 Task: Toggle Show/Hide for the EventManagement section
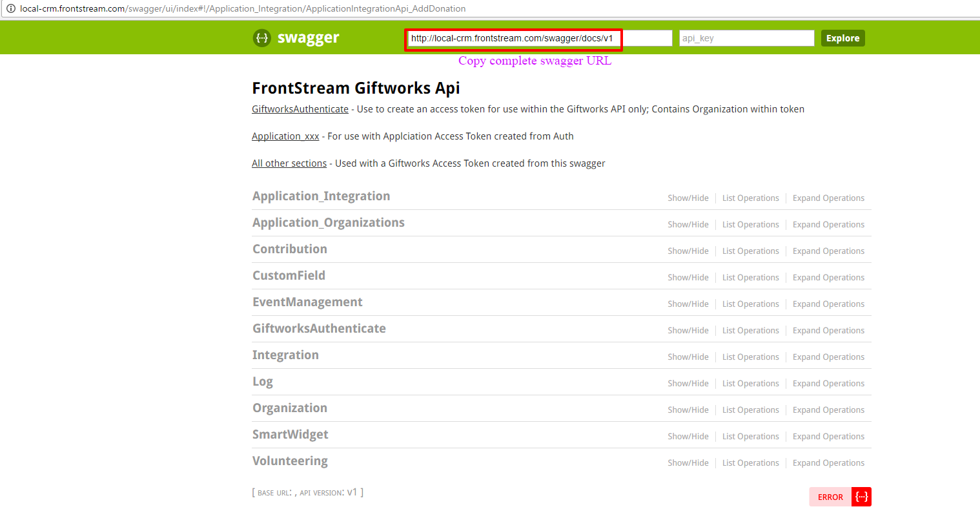(688, 304)
